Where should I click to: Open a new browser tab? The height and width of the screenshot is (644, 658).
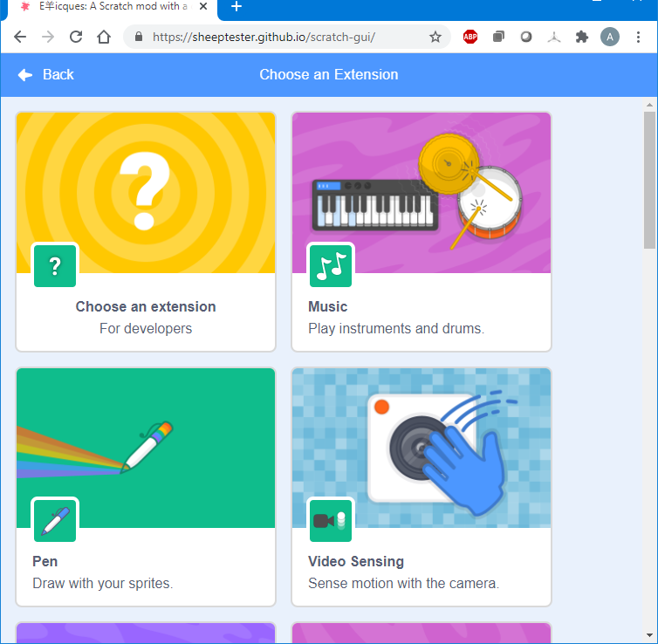pos(236,6)
